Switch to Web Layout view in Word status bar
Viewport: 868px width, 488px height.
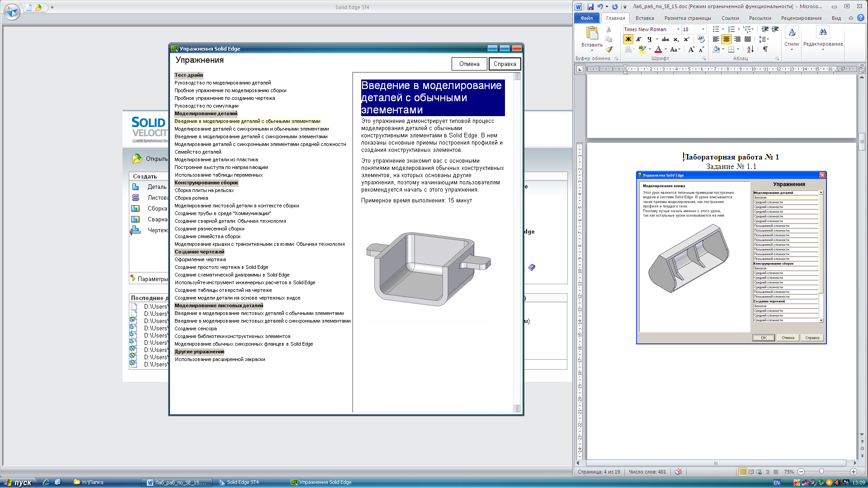coord(759,472)
